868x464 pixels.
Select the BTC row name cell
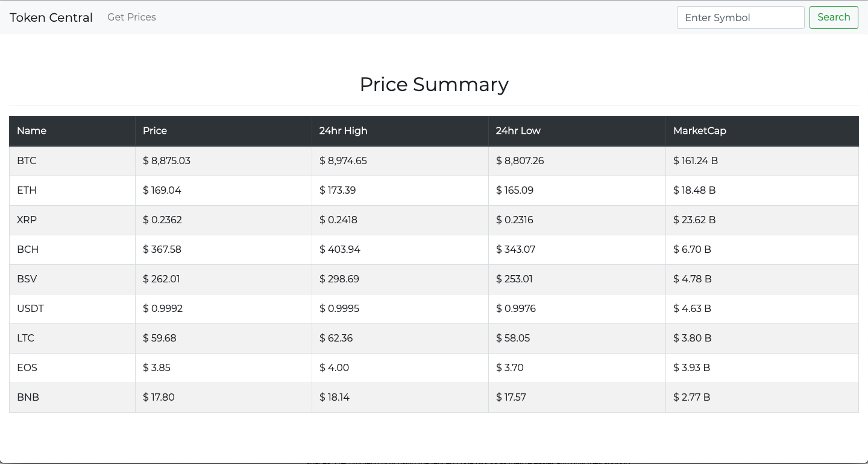pos(27,161)
